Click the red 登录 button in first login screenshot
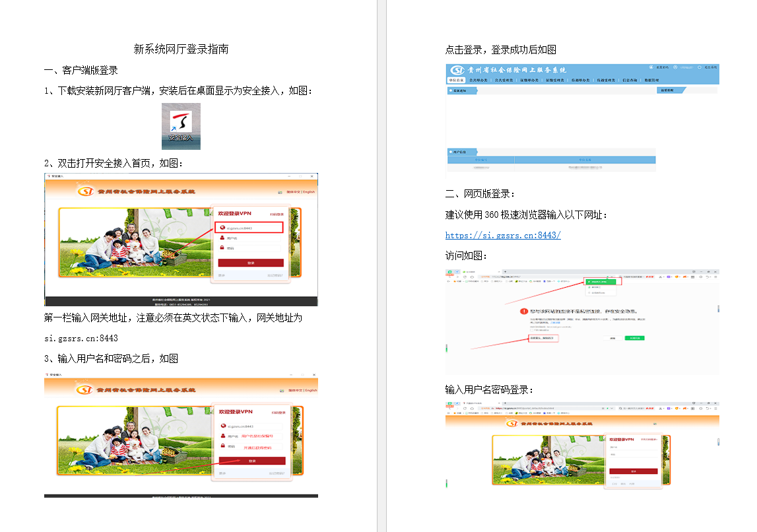 click(x=251, y=263)
